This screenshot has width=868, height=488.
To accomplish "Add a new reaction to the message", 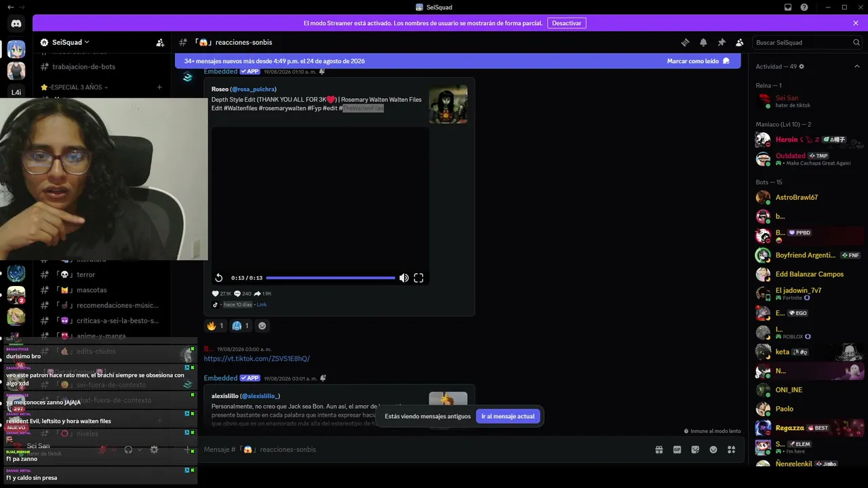I will point(262,325).
